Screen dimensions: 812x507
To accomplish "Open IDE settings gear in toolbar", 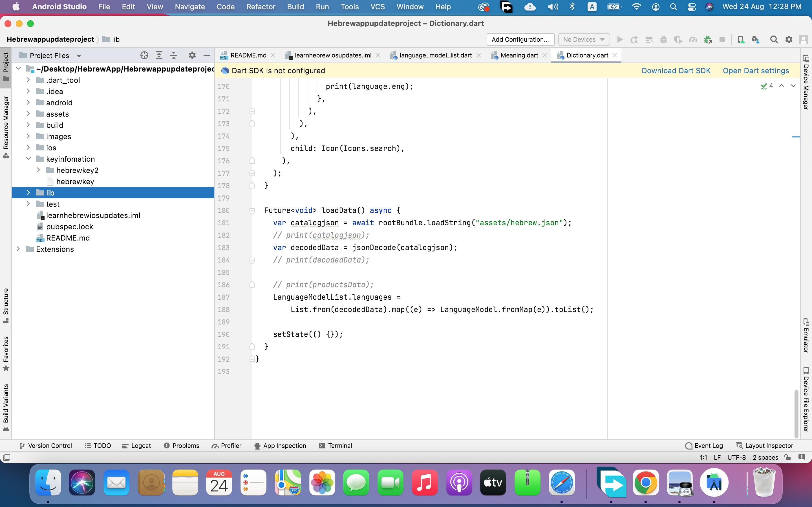I will [789, 39].
